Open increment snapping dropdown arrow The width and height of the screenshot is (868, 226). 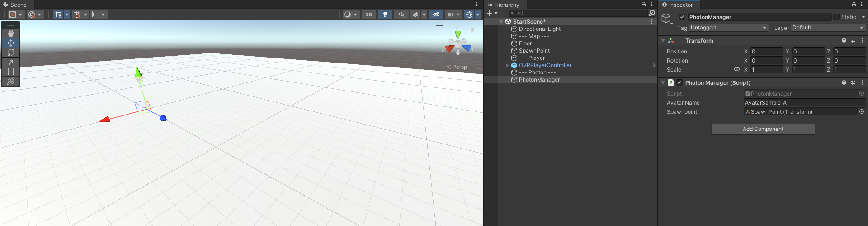pos(104,14)
